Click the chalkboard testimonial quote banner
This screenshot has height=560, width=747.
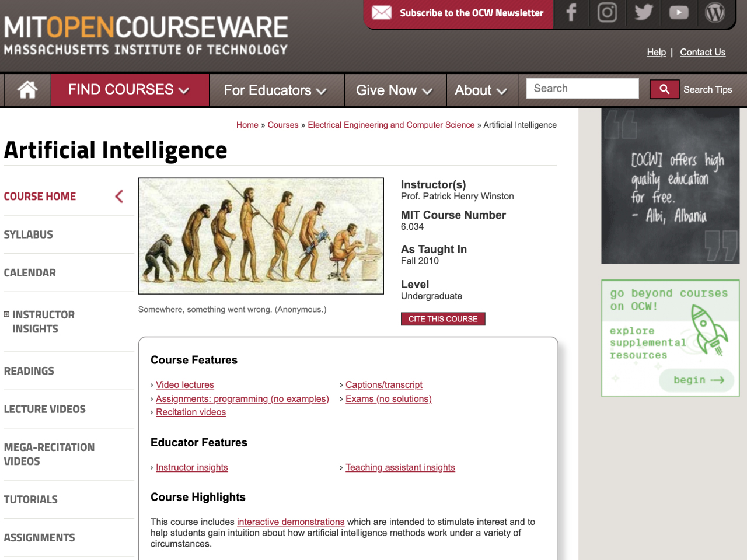pos(671,186)
